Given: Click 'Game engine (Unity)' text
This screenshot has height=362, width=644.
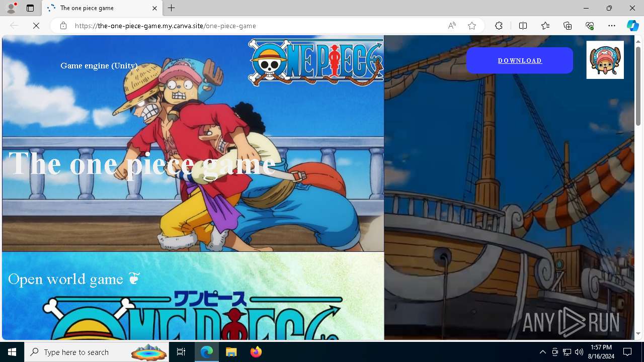Looking at the screenshot, I should coord(99,65).
